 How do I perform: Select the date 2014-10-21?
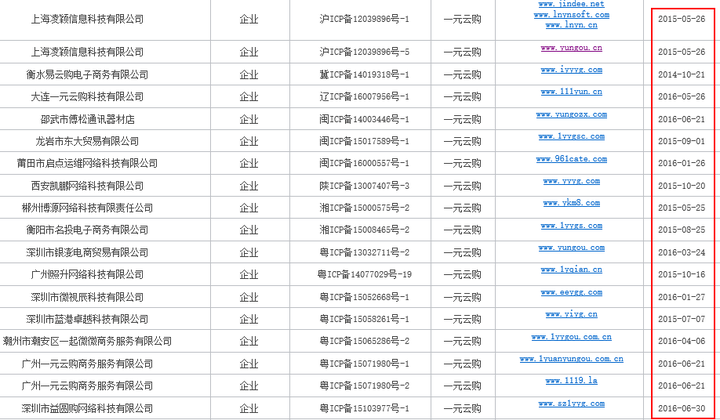(x=681, y=74)
